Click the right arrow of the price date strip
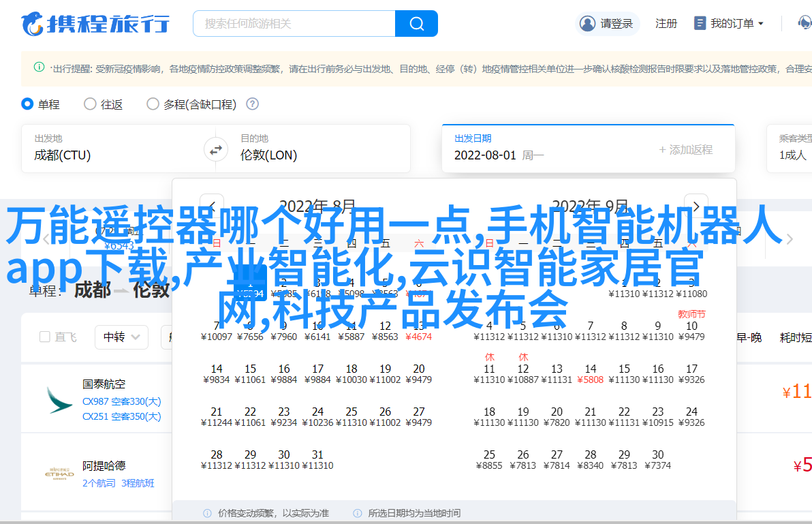812x524 pixels. pos(790,239)
